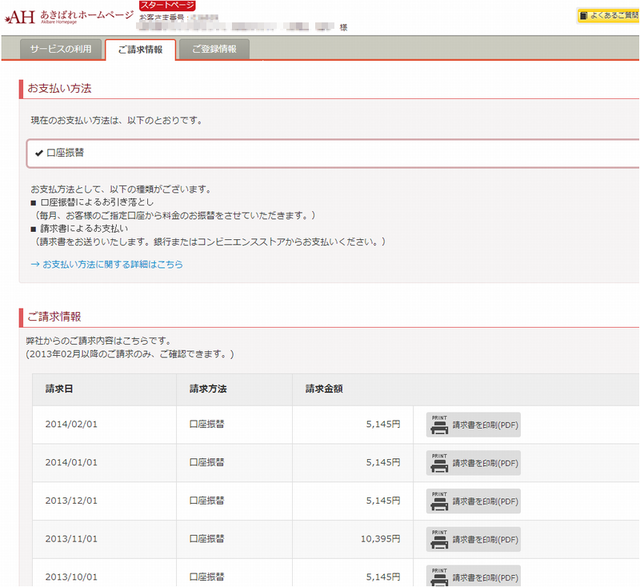Click 請求書を印刷(PDF) text for 2013/12/01
Image resolution: width=640 pixels, height=587 pixels.
(x=486, y=502)
